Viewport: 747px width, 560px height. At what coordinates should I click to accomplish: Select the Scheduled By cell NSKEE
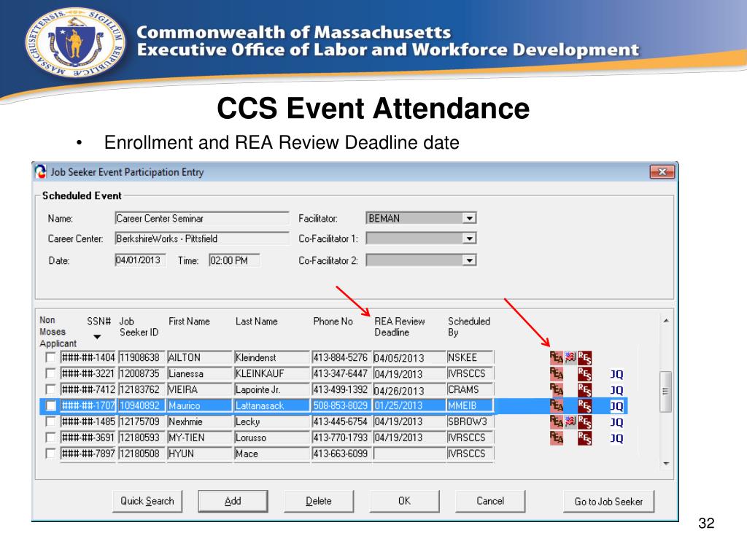click(471, 357)
